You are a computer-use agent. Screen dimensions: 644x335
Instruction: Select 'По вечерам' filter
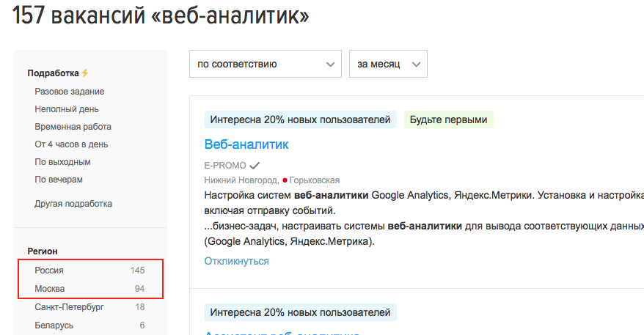[59, 180]
